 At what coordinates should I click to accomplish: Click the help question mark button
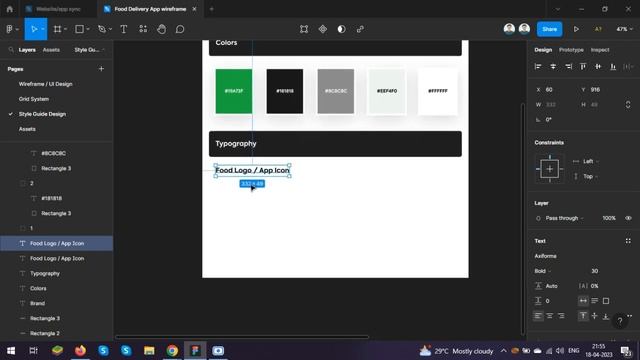tap(620, 321)
